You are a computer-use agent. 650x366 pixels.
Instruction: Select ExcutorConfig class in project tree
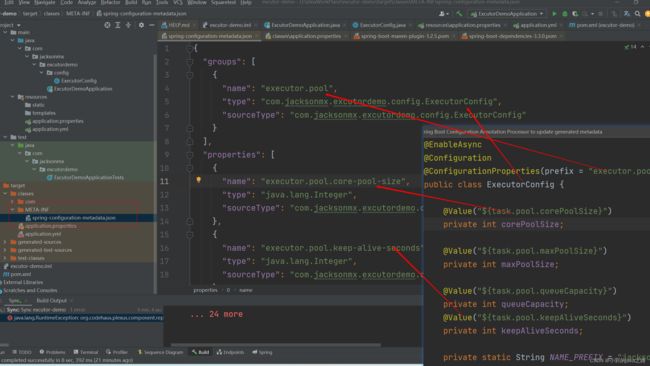click(x=75, y=81)
